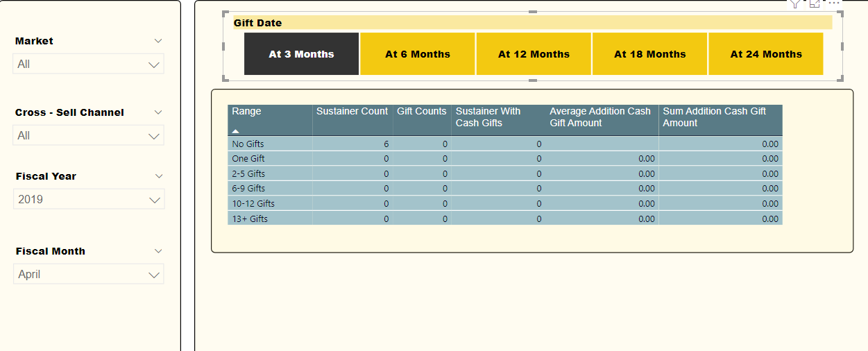
Task: Open the Fiscal Year dropdown showing 2019
Action: pyautogui.click(x=89, y=199)
